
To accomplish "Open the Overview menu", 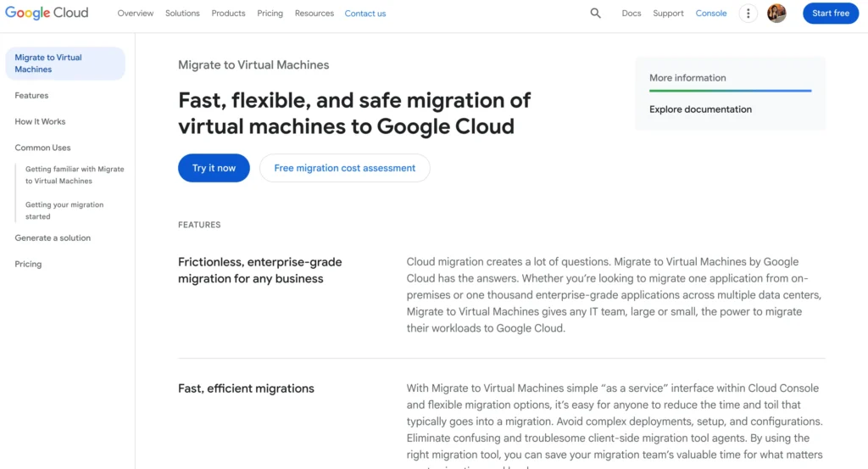I will pyautogui.click(x=135, y=14).
